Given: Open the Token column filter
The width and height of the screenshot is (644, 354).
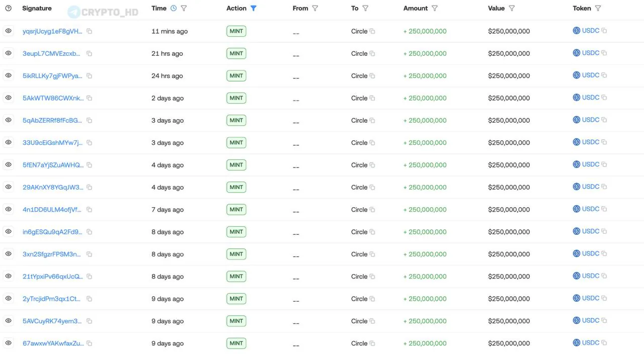Looking at the screenshot, I should (598, 8).
